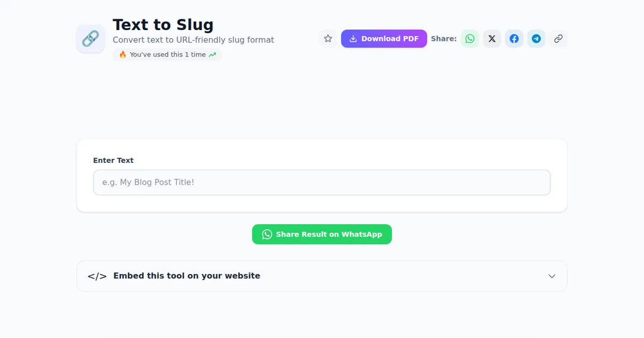Click the star favorite icon
644x338 pixels.
point(328,39)
